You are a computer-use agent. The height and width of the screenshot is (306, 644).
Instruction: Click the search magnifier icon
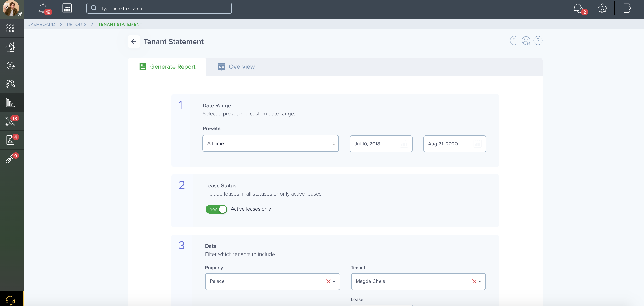(93, 8)
